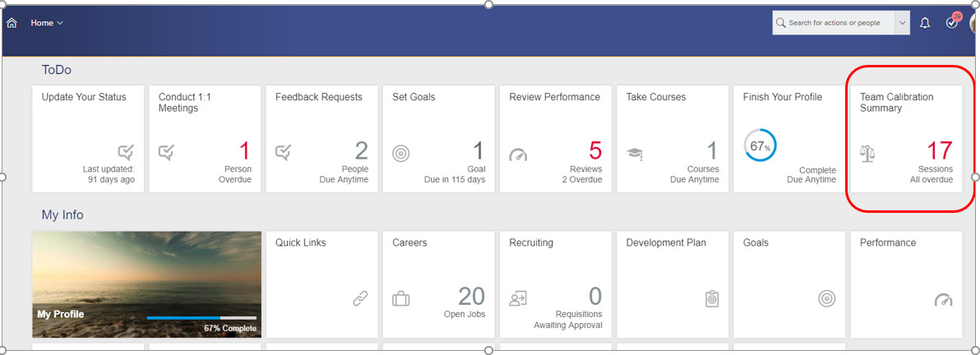Open the Review Performance tile

[x=556, y=139]
